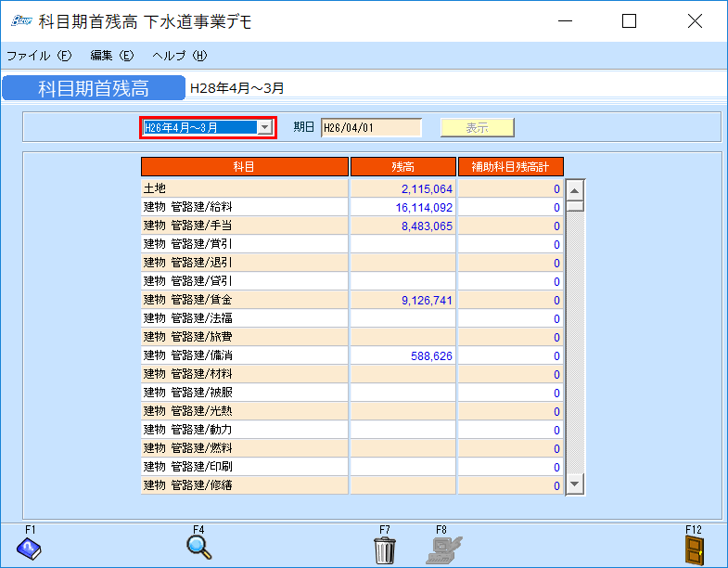Click balance value 9,126,741

pyautogui.click(x=427, y=301)
